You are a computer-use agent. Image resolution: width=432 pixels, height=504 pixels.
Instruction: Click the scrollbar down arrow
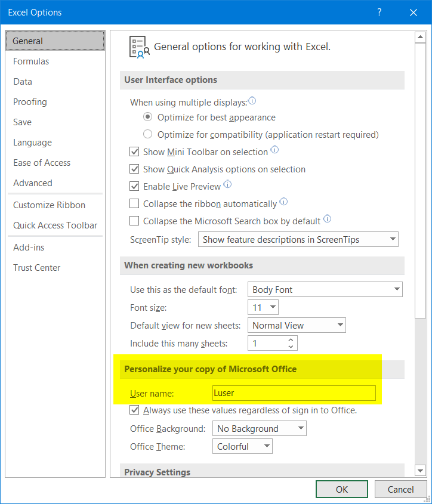coord(420,471)
